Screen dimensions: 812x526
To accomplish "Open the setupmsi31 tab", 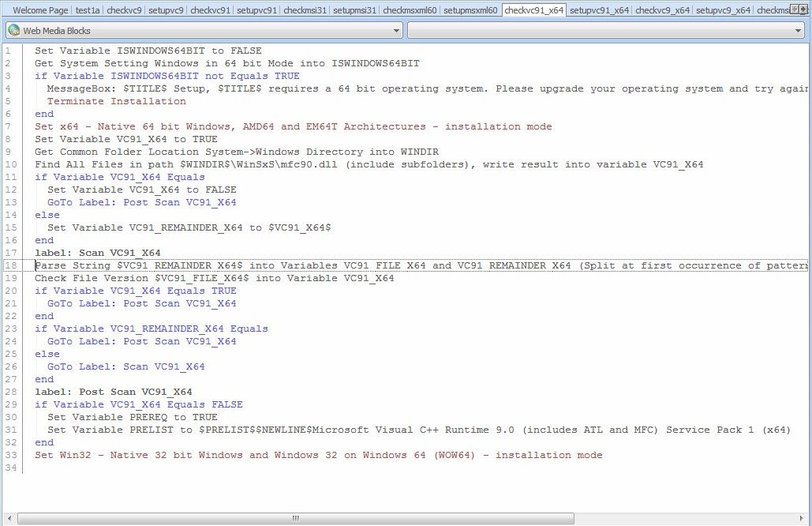I will [x=355, y=10].
